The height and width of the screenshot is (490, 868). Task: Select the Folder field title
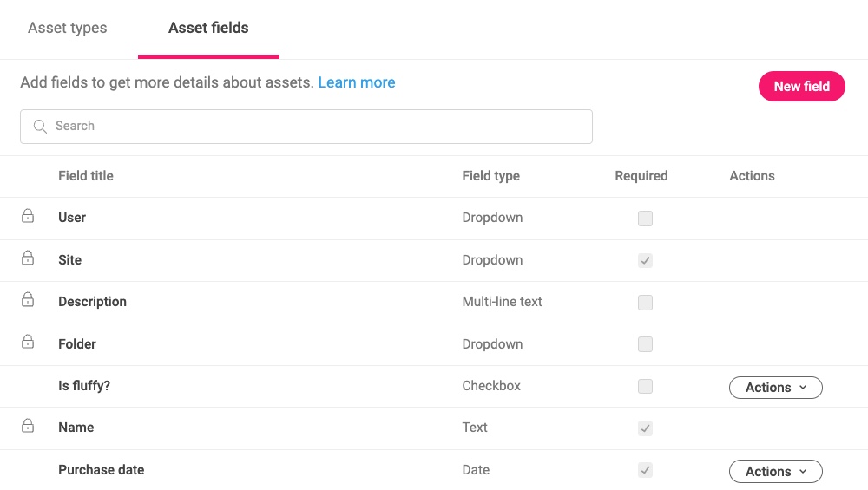point(77,344)
